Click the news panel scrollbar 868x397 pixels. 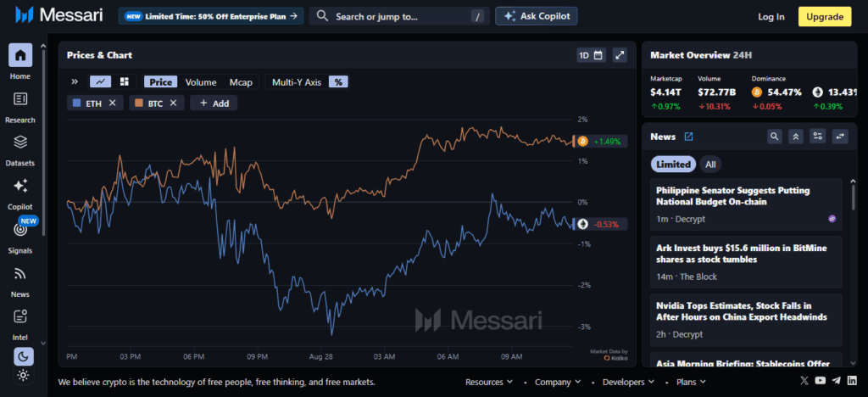[853, 198]
